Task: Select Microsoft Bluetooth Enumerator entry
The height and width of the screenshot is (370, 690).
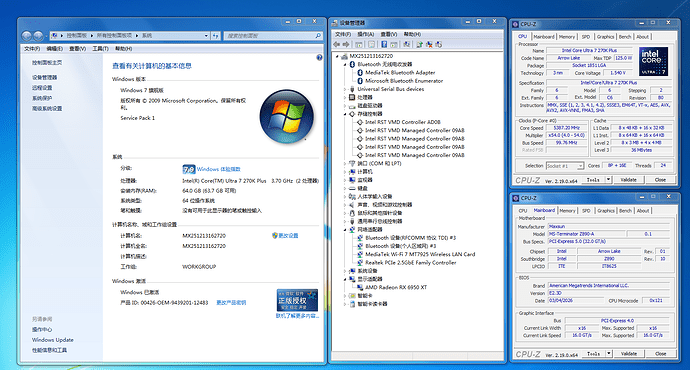Action: point(404,81)
